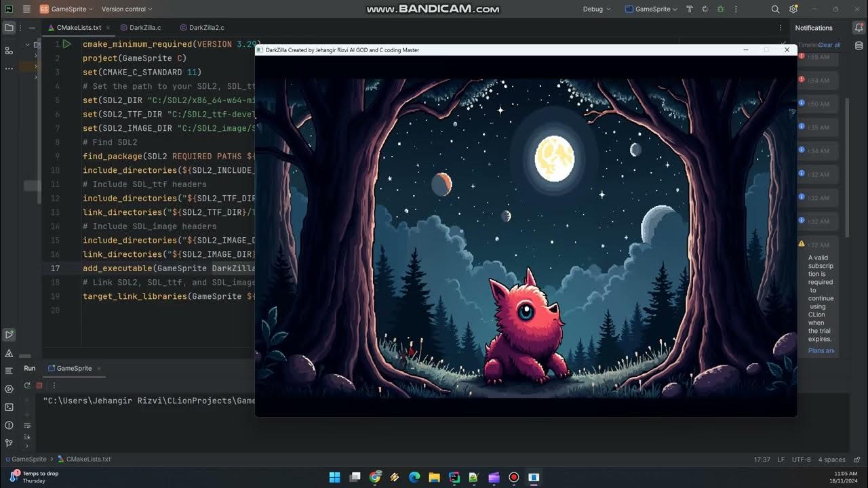The width and height of the screenshot is (868, 488).
Task: Open the Run tool window icon in left sidebar
Action: 9,334
